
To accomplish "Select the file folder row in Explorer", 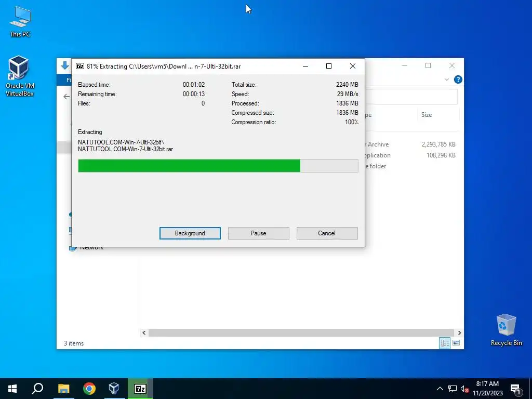I will (x=411, y=166).
